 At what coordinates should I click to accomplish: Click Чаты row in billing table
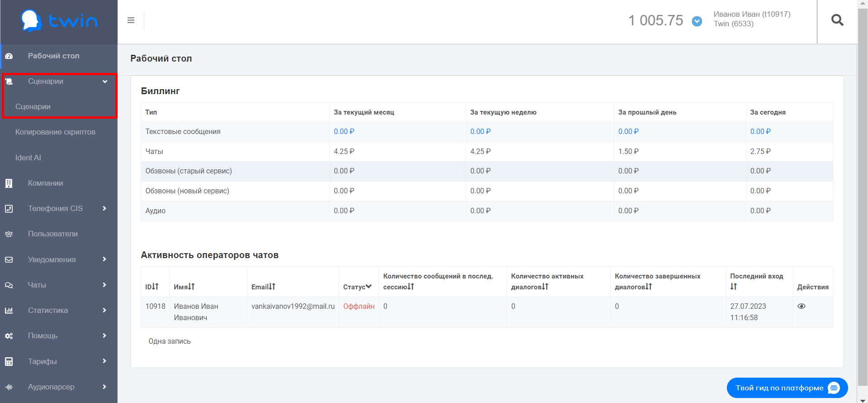pyautogui.click(x=487, y=152)
